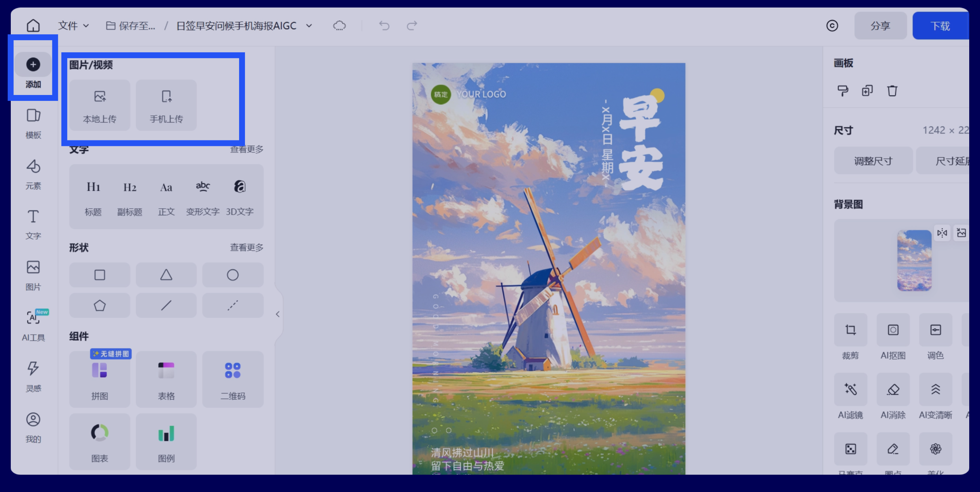Click 查看更多 next to 文字
This screenshot has height=492, width=980.
click(247, 150)
